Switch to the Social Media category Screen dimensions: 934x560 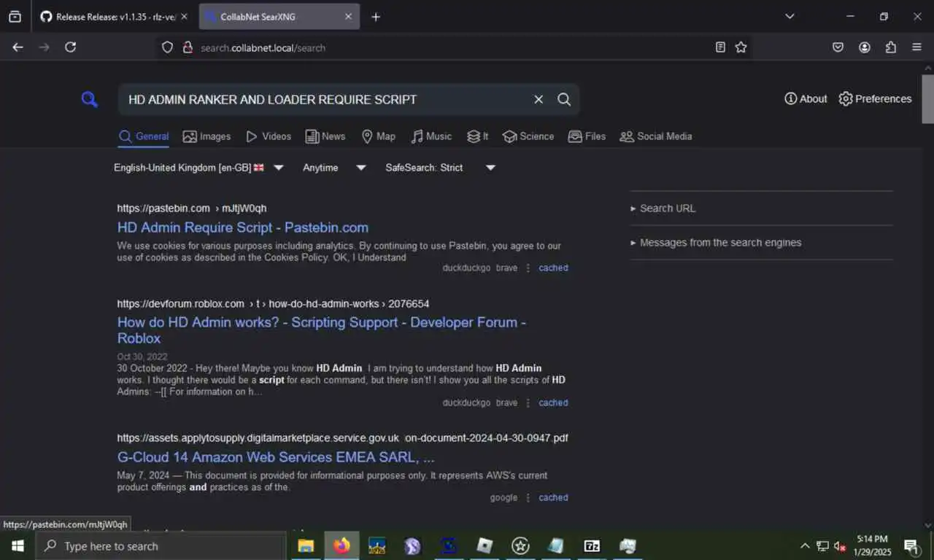[655, 136]
